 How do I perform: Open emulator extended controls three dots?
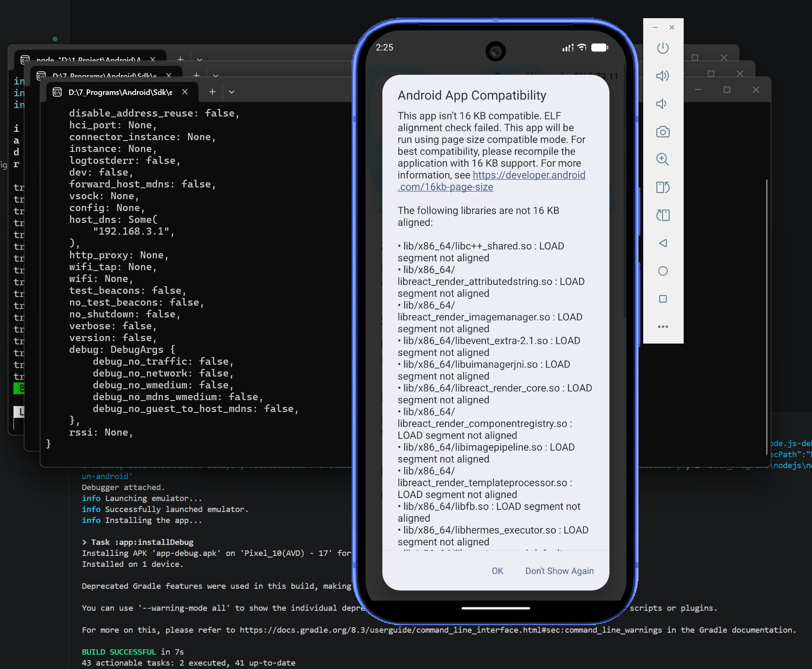[663, 327]
